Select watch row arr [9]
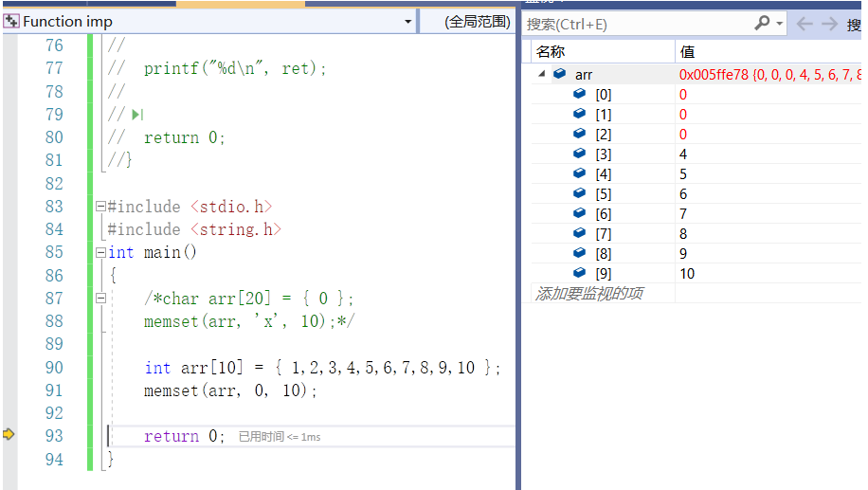This screenshot has height=490, width=868. (696, 274)
